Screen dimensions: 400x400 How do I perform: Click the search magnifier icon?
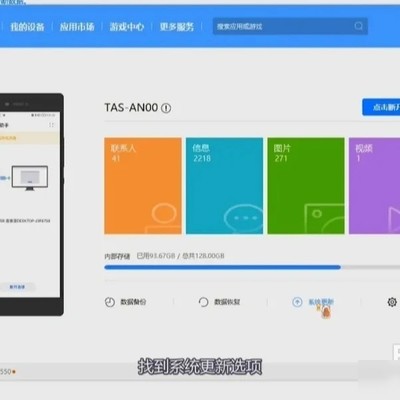click(358, 26)
